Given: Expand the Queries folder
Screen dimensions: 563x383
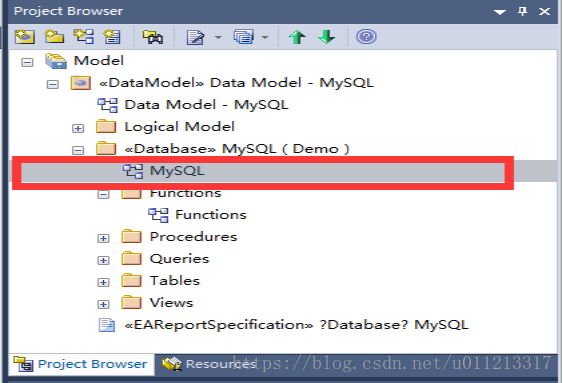Looking at the screenshot, I should coord(103,260).
